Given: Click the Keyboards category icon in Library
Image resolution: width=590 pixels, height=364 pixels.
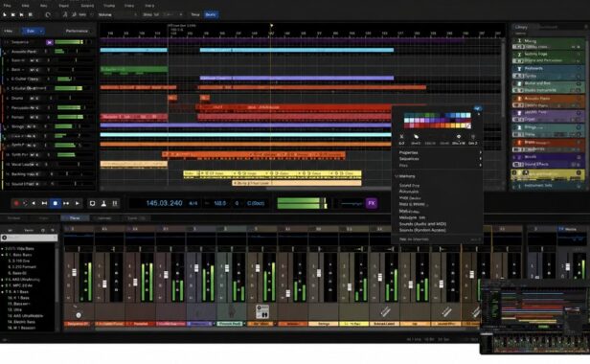Looking at the screenshot, I should pos(519,69).
